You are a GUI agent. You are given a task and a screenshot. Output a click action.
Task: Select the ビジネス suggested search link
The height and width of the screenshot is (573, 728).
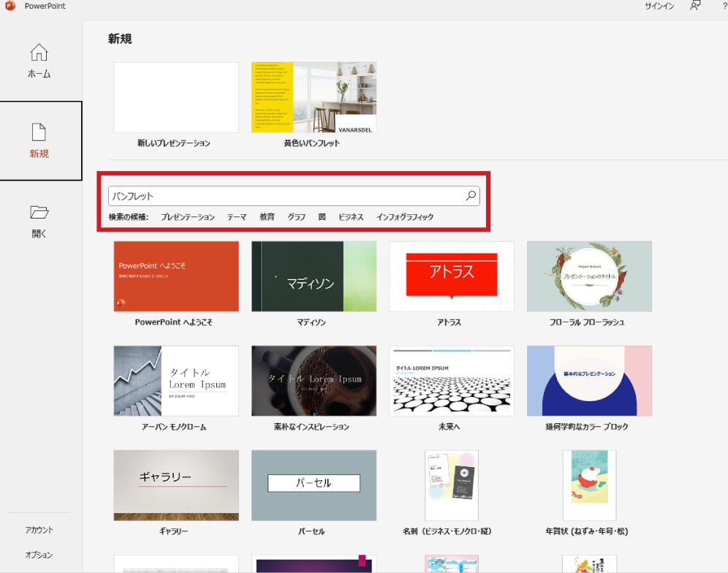(x=351, y=217)
